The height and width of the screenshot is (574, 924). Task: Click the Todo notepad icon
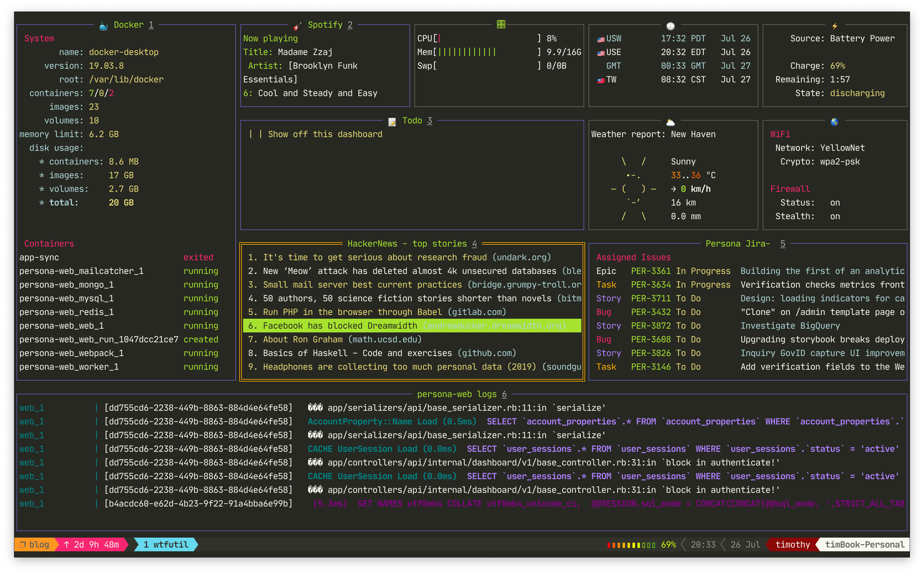tap(392, 122)
